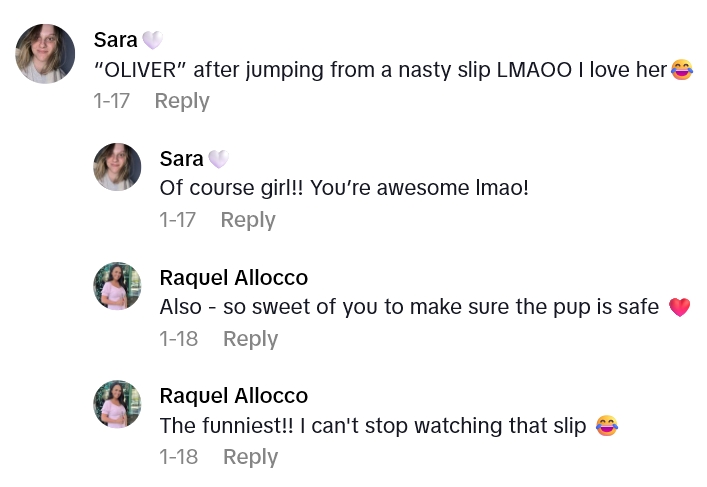Click the 1-18 timestamp under "The funniest!!" comment
Viewport: 707px width, 487px height.
(179, 457)
